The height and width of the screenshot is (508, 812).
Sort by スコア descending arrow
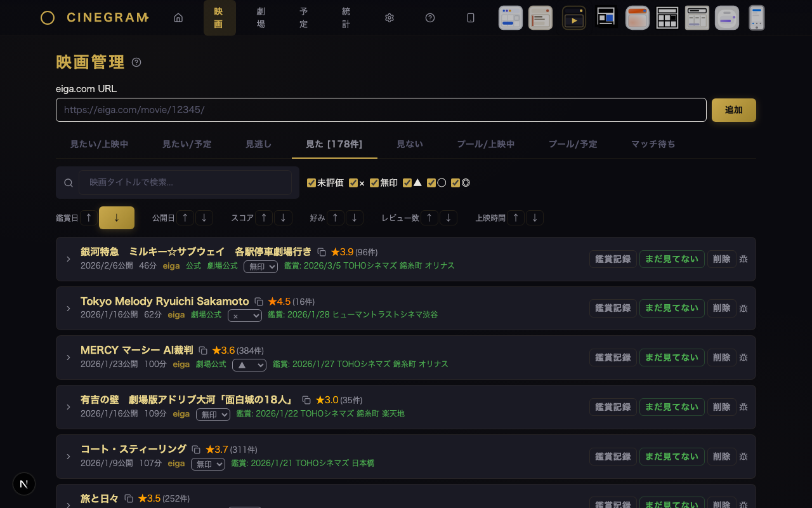283,218
